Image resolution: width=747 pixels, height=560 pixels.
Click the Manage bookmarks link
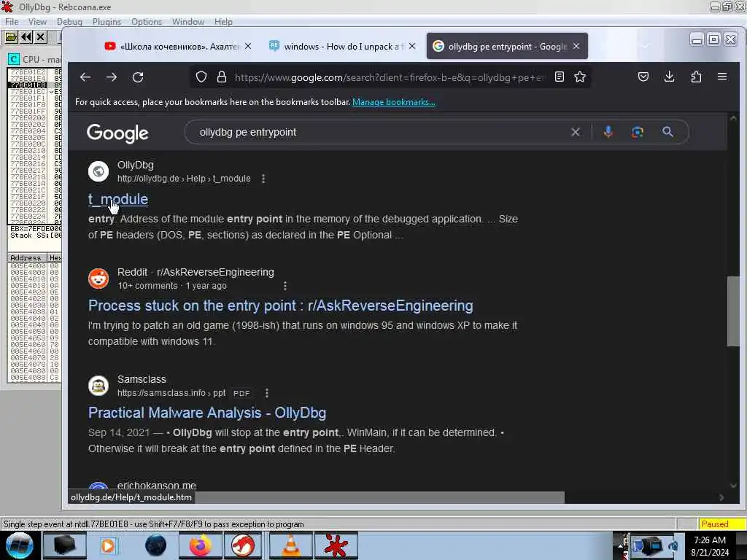(x=393, y=102)
